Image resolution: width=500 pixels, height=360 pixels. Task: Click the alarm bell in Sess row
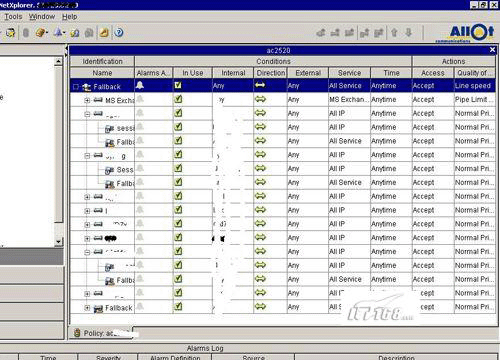click(140, 168)
